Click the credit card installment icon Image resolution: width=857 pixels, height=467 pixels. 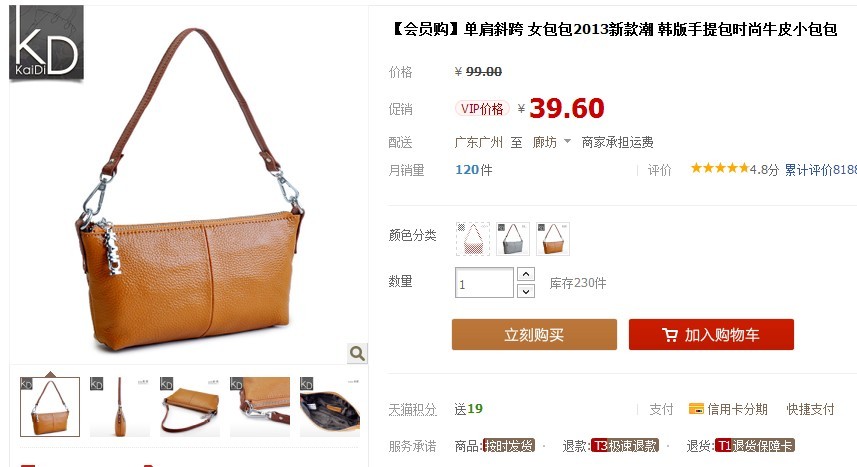(696, 409)
